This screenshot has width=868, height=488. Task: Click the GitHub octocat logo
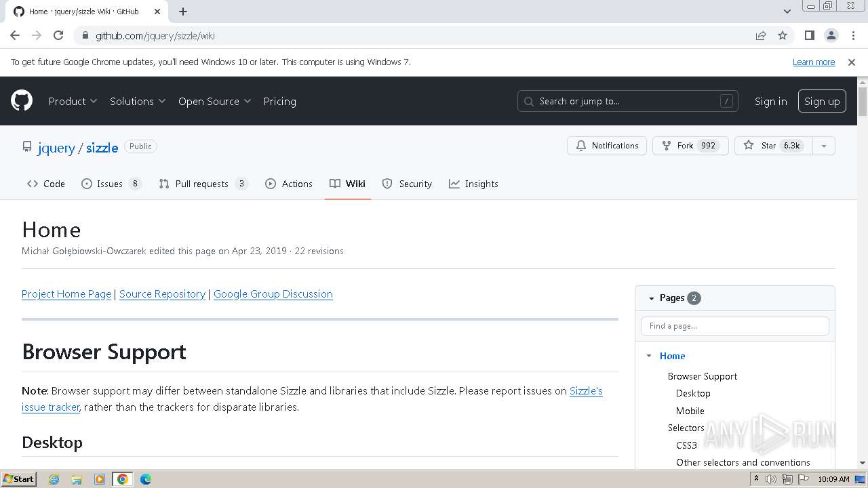click(22, 101)
